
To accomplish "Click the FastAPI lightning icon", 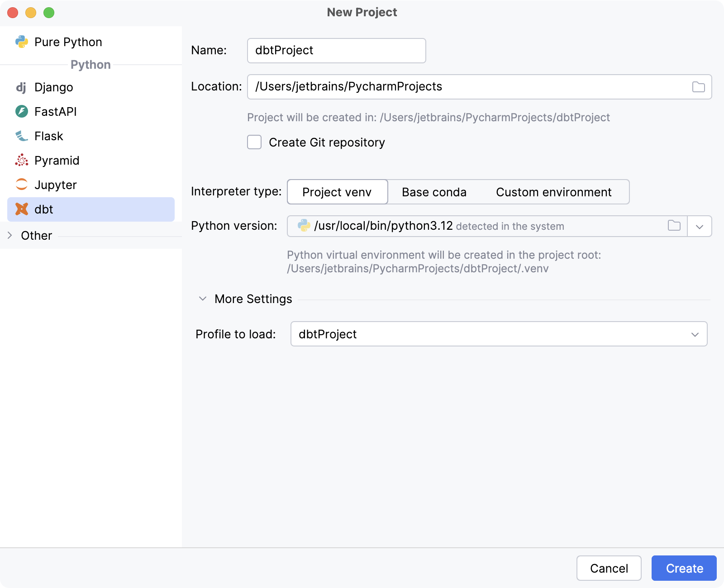I will coord(21,112).
